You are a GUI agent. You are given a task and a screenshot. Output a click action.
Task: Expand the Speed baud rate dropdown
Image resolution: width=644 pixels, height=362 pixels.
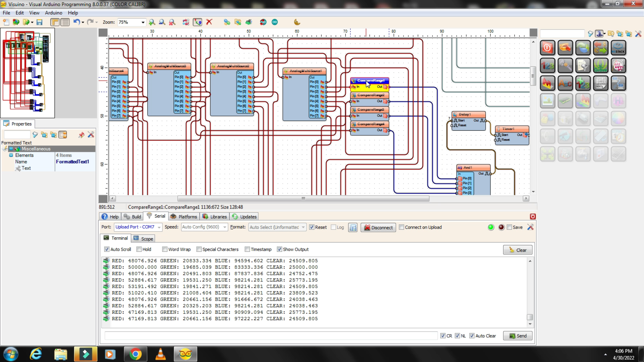click(225, 227)
